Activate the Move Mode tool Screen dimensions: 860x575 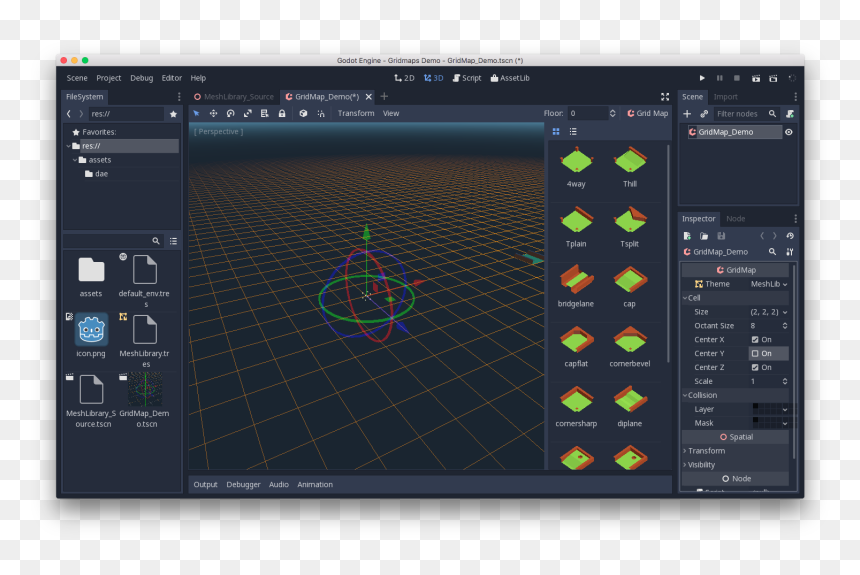tap(213, 113)
